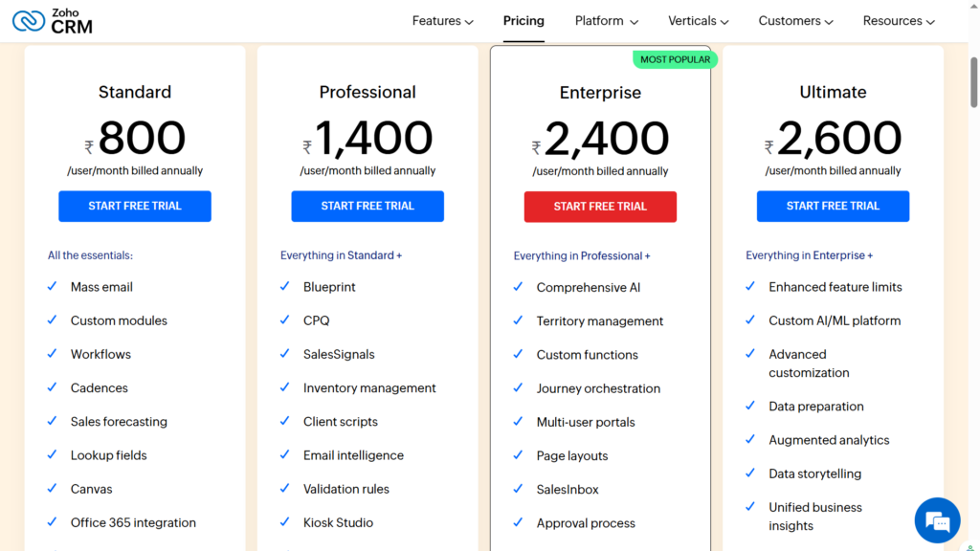Click the Territory management feature
This screenshot has width=980, height=551.
[x=600, y=321]
